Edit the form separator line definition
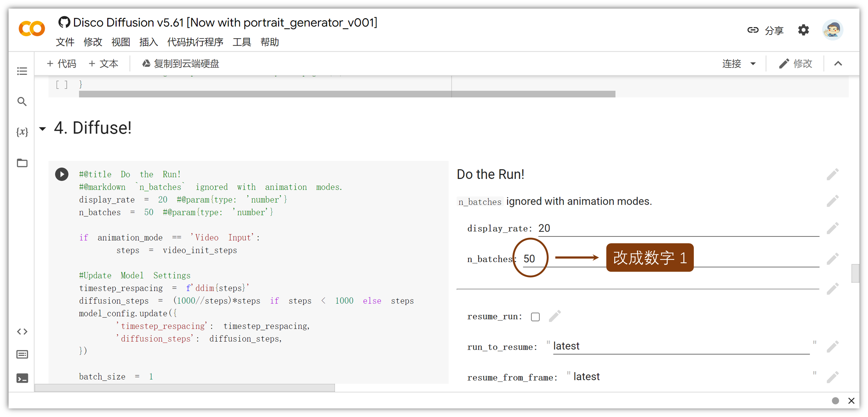The image size is (868, 417). 833,289
